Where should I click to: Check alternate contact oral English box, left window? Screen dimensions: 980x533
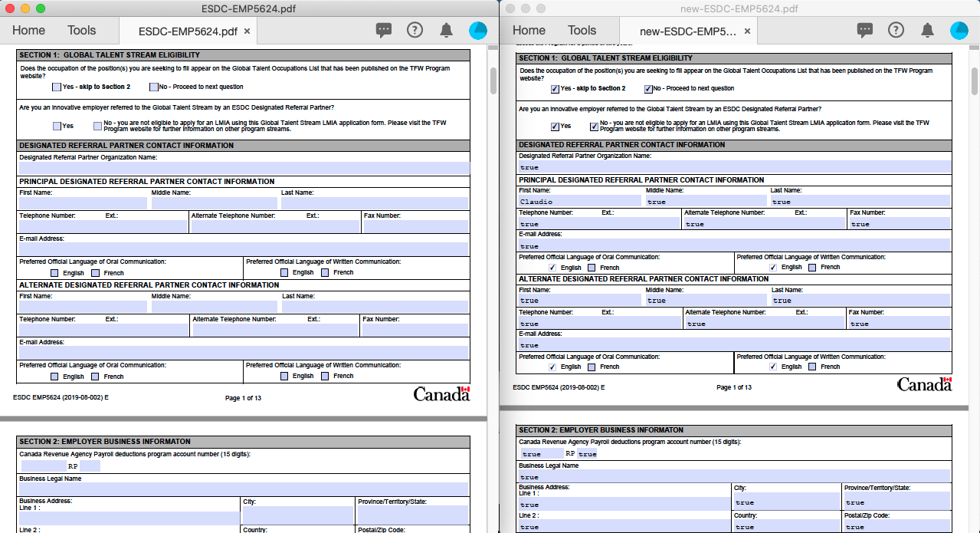point(54,376)
